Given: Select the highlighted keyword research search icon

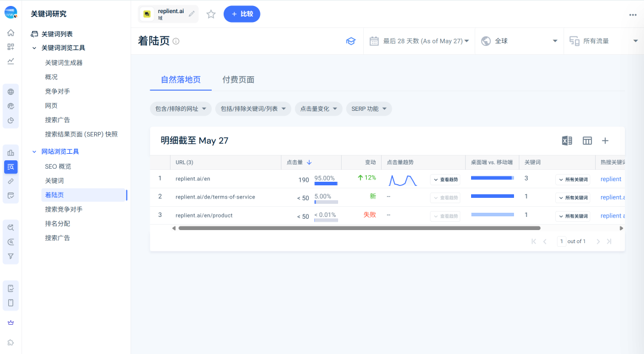Looking at the screenshot, I should click(11, 167).
